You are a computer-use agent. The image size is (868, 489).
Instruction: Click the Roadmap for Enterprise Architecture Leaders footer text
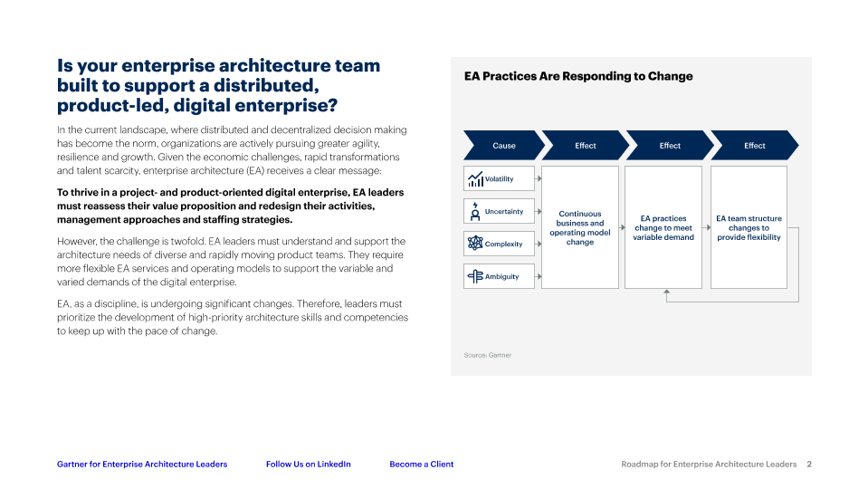tap(709, 464)
